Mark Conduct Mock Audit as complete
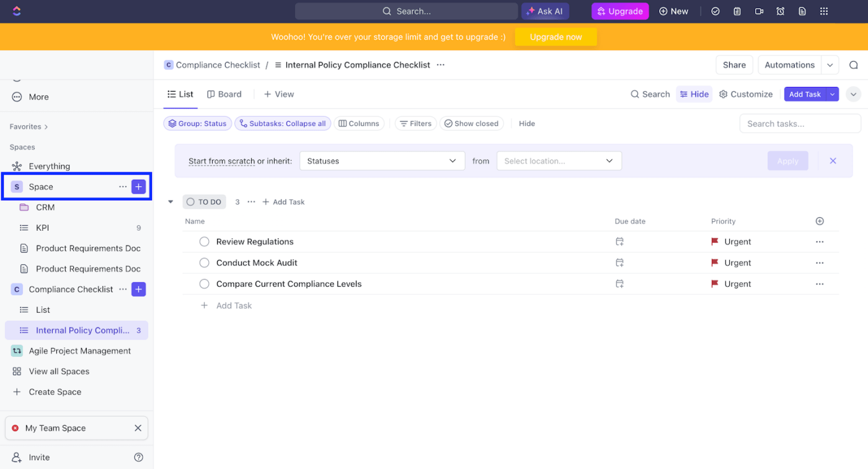Screen dimensions: 868x469 (204, 263)
